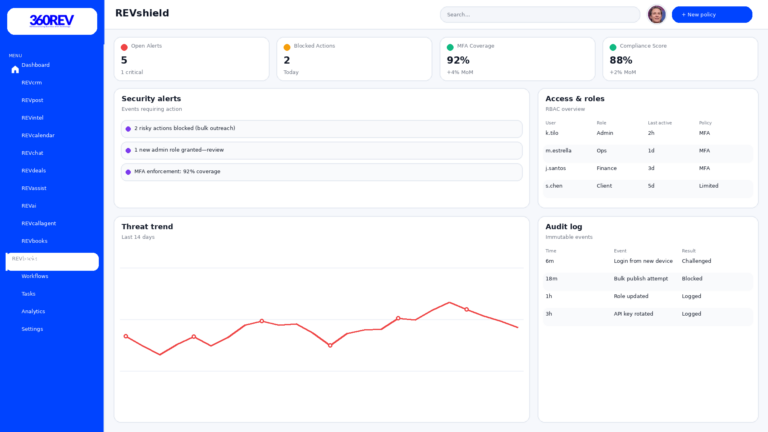Click the 360REV logo

pos(52,21)
